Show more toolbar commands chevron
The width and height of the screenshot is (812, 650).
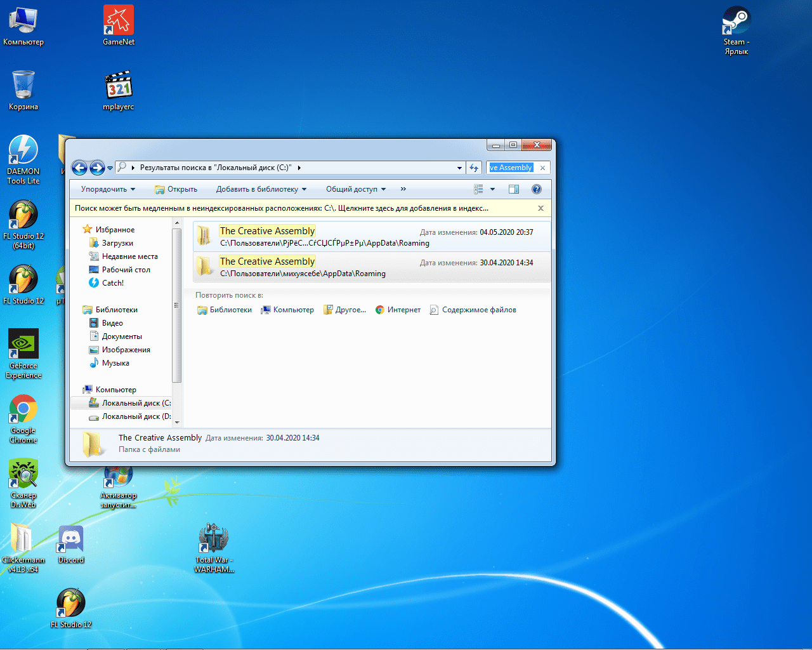tap(403, 189)
